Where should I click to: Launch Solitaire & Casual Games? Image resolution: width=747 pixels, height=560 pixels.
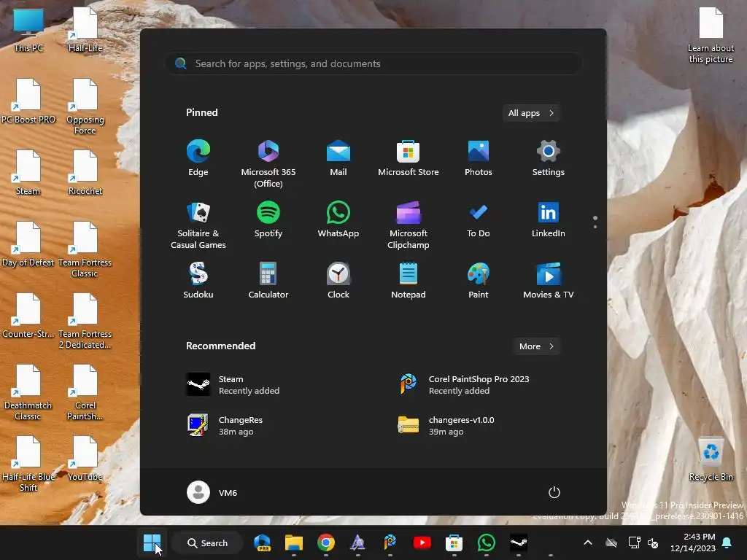click(x=198, y=225)
